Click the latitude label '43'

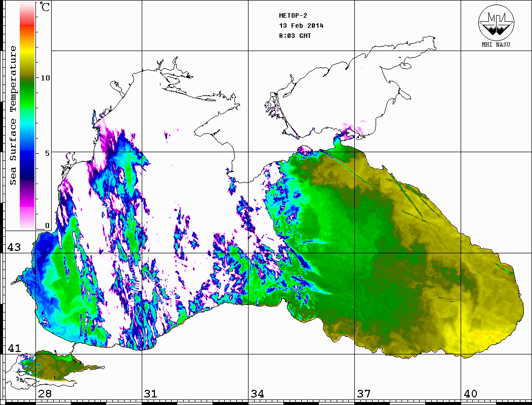tap(14, 247)
